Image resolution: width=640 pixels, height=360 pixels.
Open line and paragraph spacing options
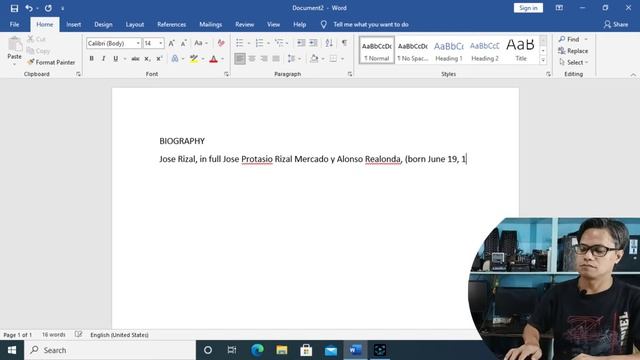click(x=294, y=59)
